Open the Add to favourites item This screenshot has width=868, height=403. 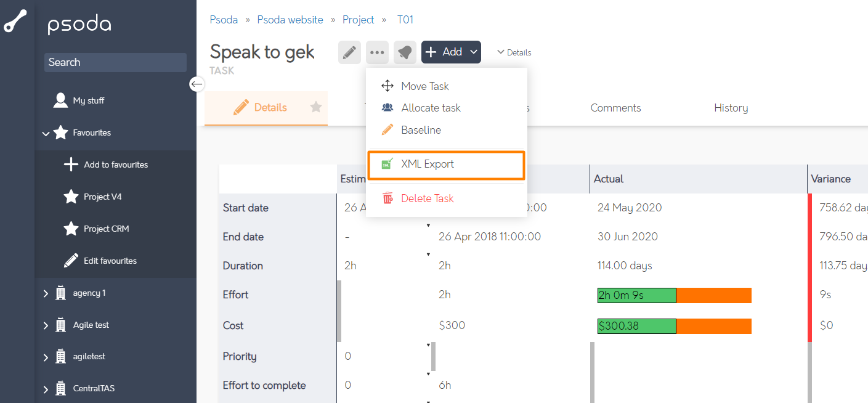pos(116,165)
